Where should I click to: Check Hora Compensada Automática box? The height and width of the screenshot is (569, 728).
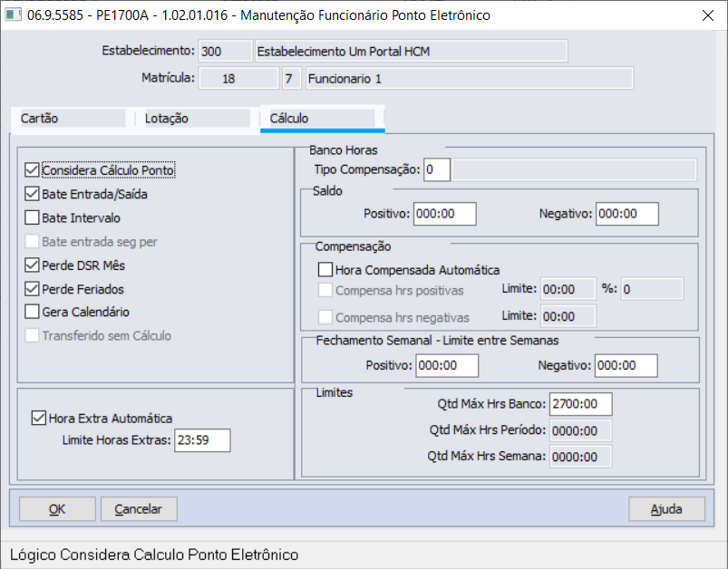325,270
